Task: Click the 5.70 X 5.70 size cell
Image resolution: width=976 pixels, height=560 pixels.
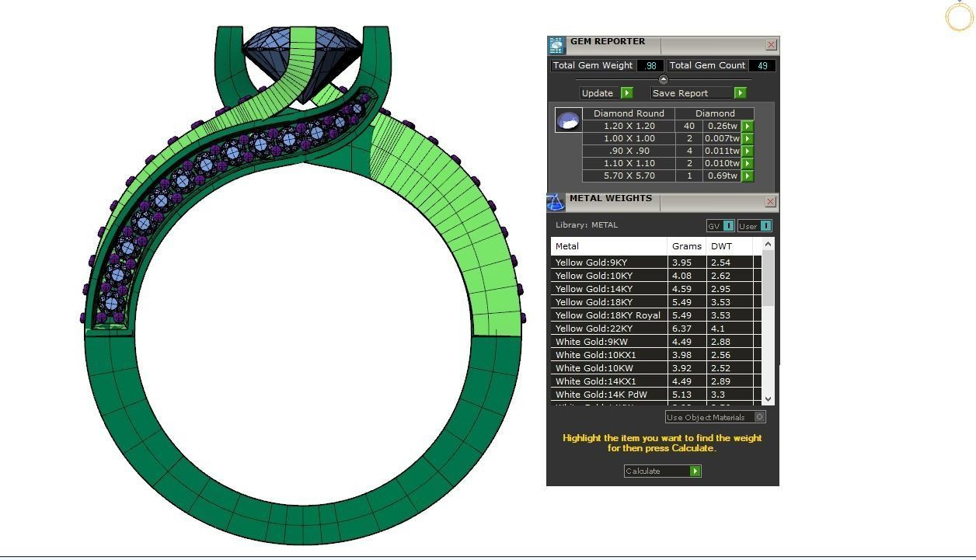Action: click(629, 176)
